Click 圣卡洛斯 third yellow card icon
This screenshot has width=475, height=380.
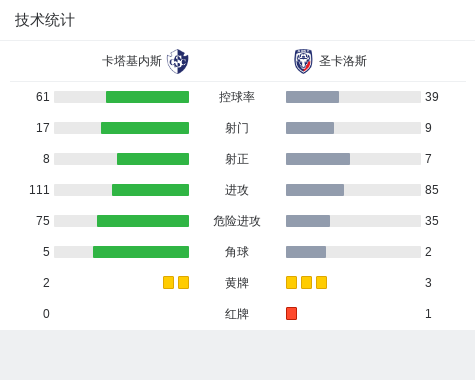click(321, 283)
